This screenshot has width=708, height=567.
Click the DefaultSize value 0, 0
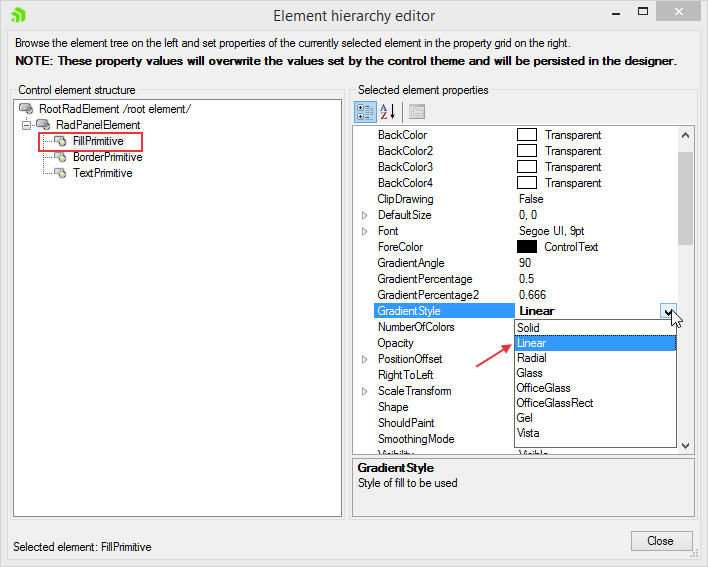528,215
